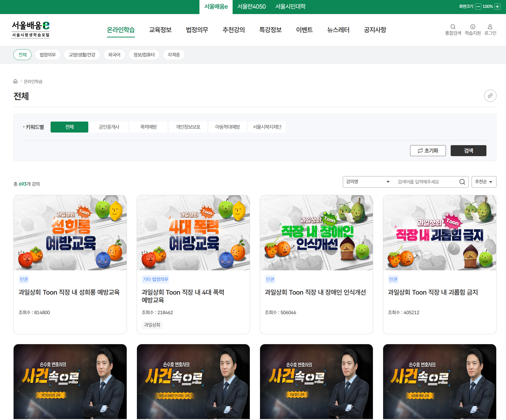This screenshot has height=420, width=506.
Task: Select the 개인정보보호 keyword filter
Action: [188, 127]
